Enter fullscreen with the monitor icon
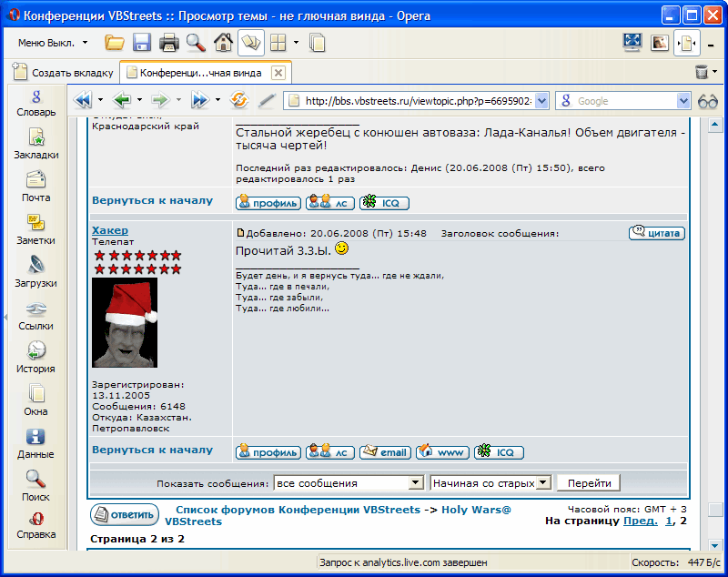The height and width of the screenshot is (577, 728). (x=632, y=43)
